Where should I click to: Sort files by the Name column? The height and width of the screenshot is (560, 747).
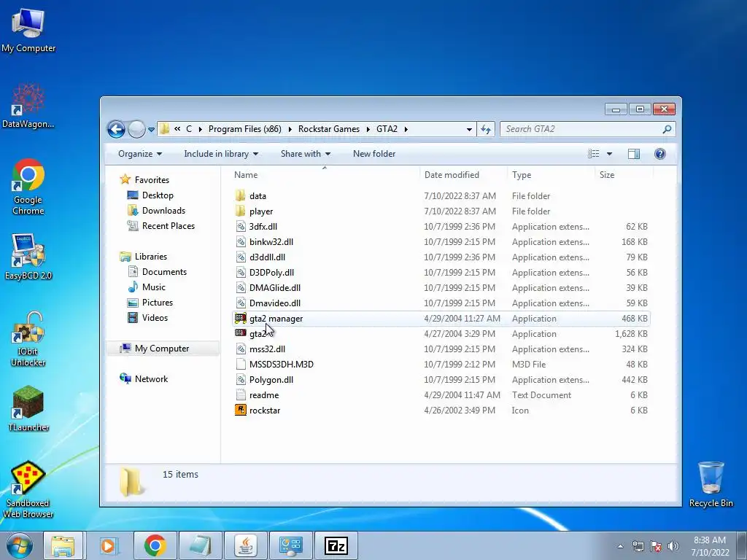[x=246, y=175]
